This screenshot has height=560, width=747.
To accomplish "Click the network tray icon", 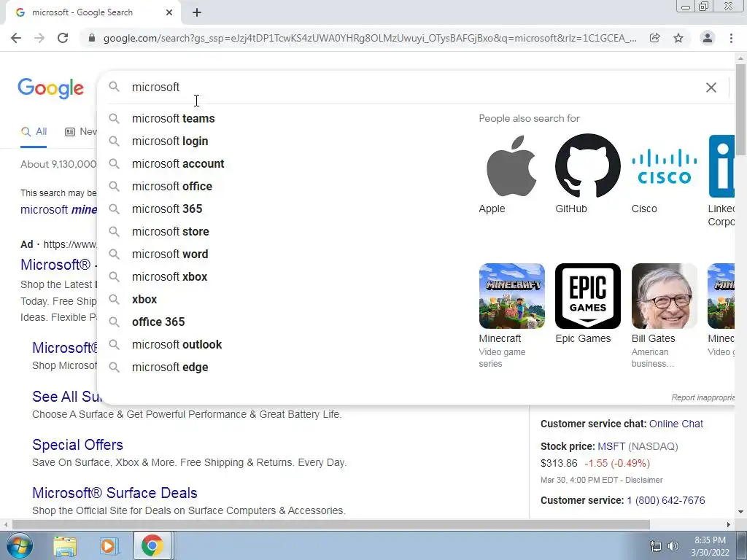I will tap(656, 546).
